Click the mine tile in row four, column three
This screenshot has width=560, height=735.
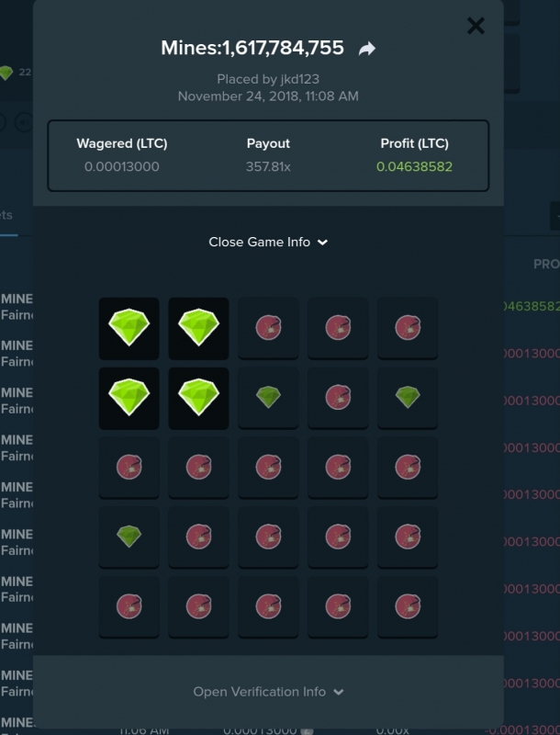click(268, 537)
